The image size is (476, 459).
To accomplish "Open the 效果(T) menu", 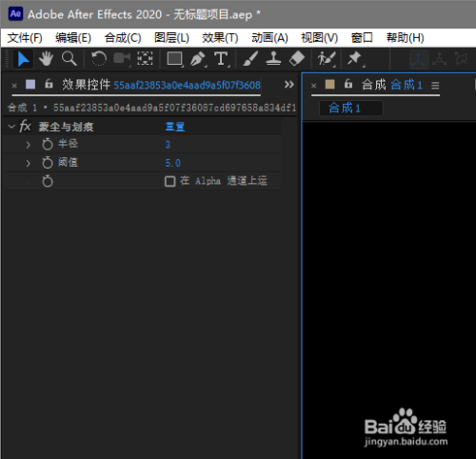I will [x=220, y=38].
